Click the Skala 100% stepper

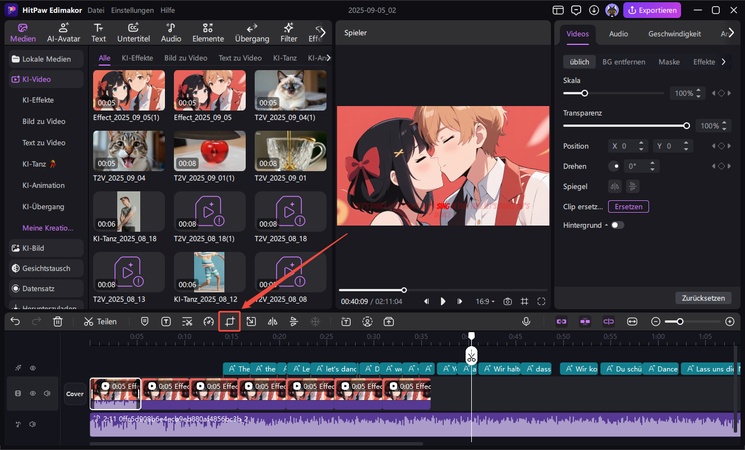point(698,93)
